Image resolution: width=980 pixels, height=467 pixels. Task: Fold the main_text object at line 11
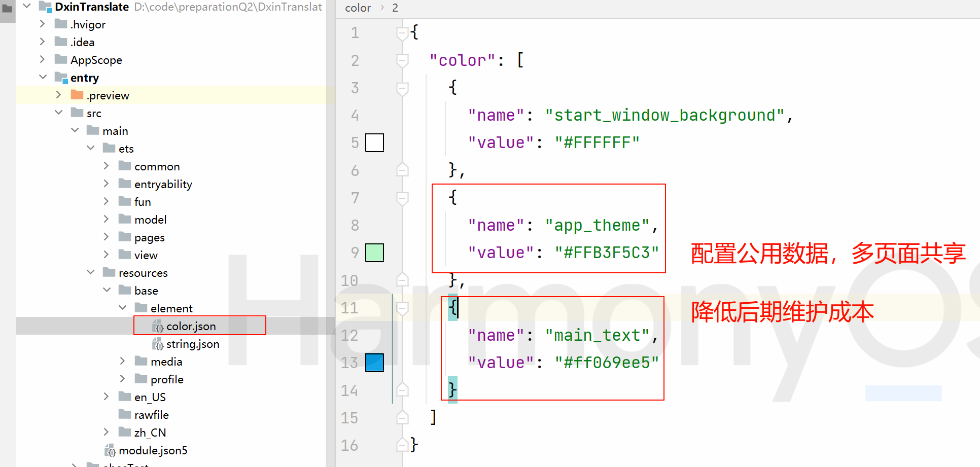click(402, 308)
